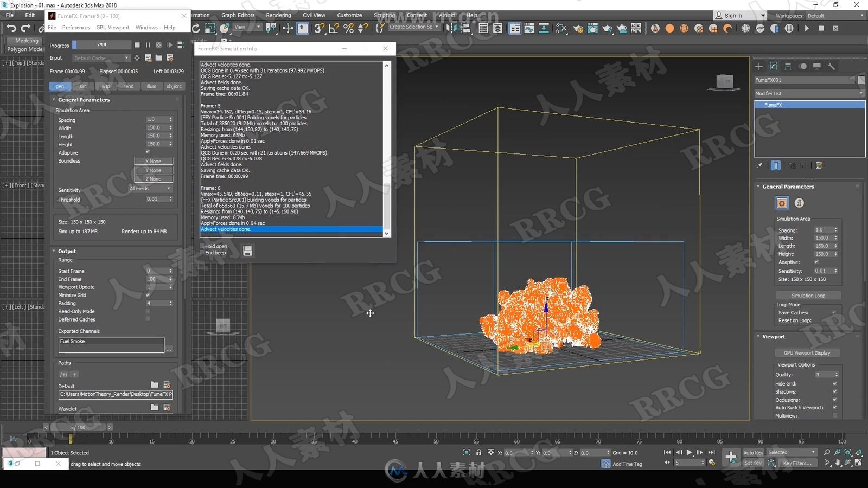
Task: Click the time slider handle showing 5 / 100
Action: click(78, 427)
